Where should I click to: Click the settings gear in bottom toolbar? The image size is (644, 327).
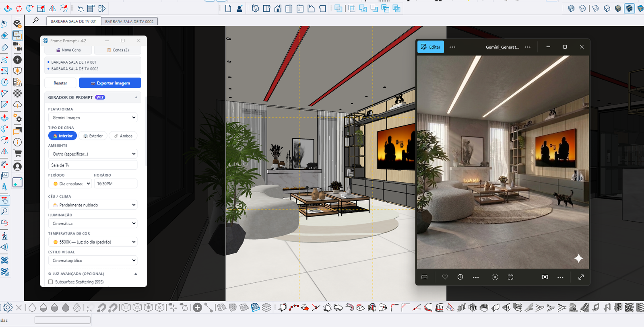8,308
